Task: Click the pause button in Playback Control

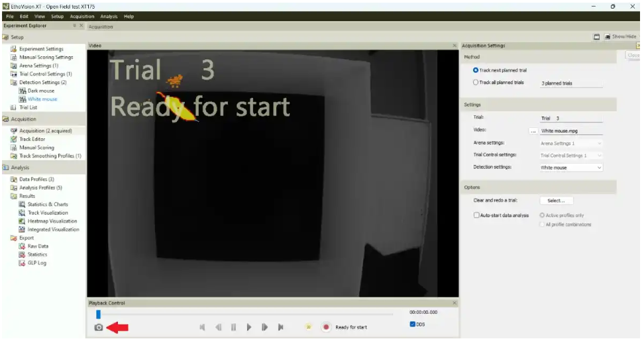Action: click(233, 327)
